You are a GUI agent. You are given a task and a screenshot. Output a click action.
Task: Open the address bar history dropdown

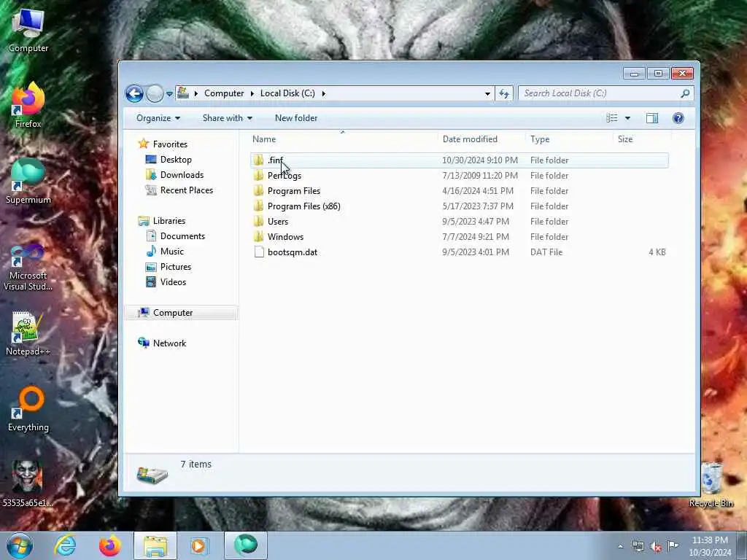pyautogui.click(x=487, y=93)
